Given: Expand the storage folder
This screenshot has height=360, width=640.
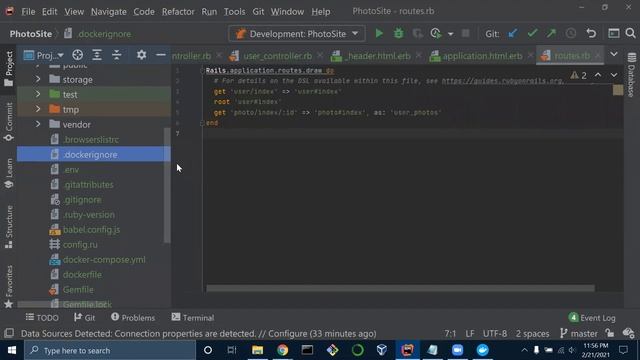Looking at the screenshot, I should click(38, 79).
